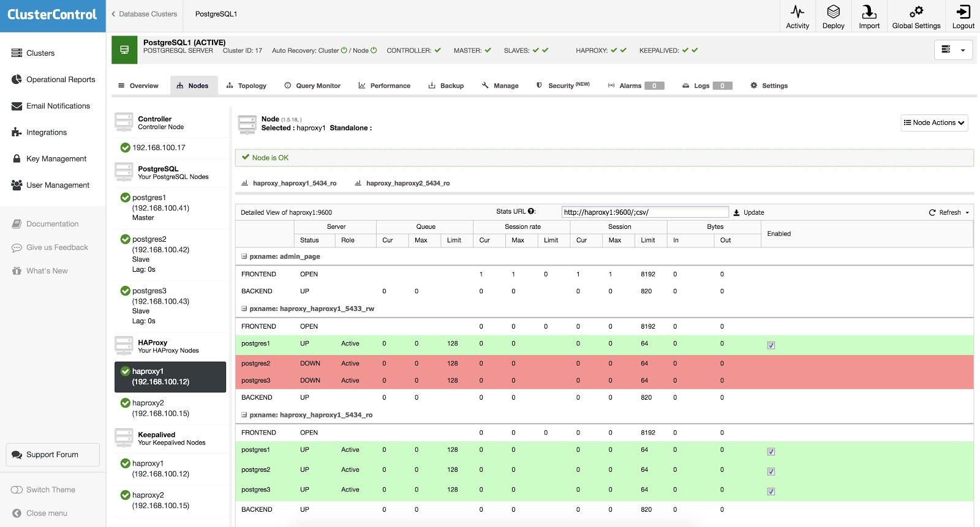Open the Node Actions dropdown

pos(934,122)
